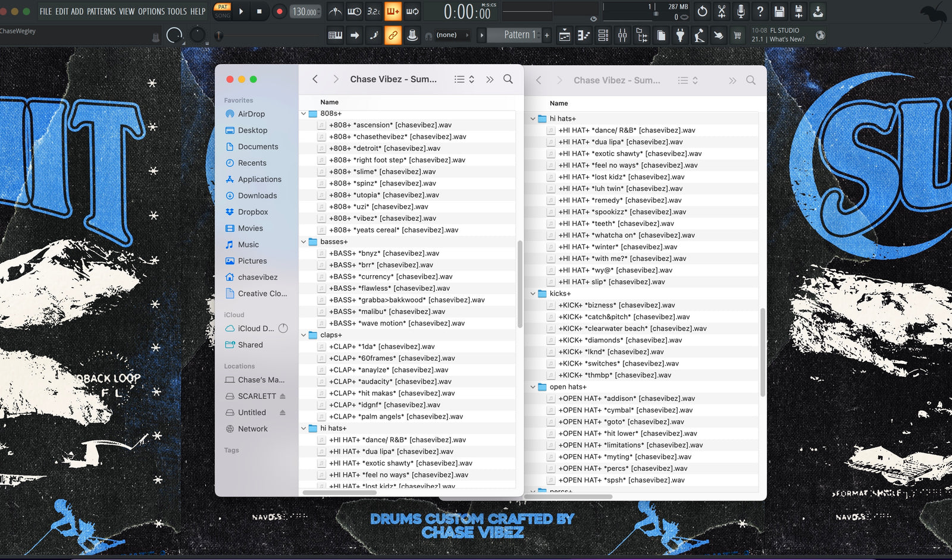This screenshot has width=952, height=560.
Task: Add a new pattern with plus button
Action: pyautogui.click(x=547, y=35)
